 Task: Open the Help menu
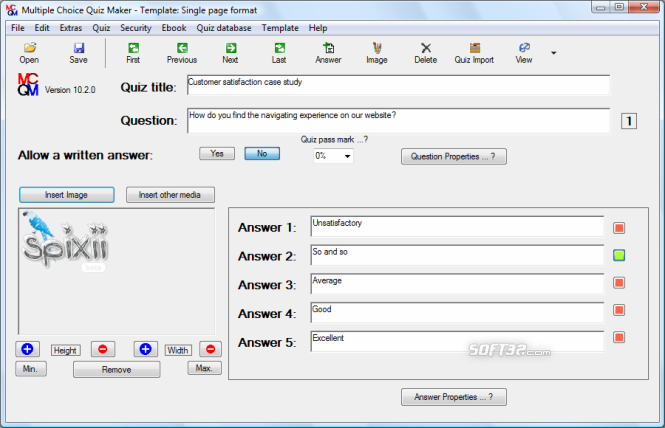coord(318,28)
